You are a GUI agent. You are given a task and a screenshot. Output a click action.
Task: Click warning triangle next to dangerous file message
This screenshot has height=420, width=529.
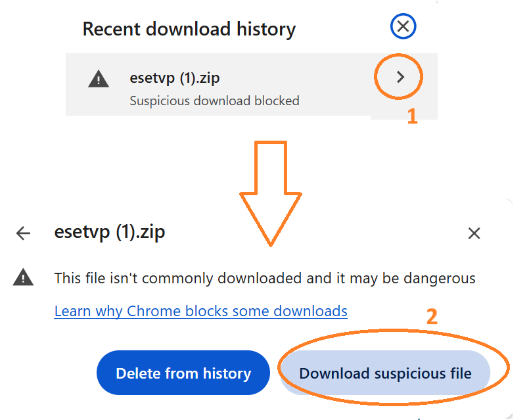click(x=23, y=279)
